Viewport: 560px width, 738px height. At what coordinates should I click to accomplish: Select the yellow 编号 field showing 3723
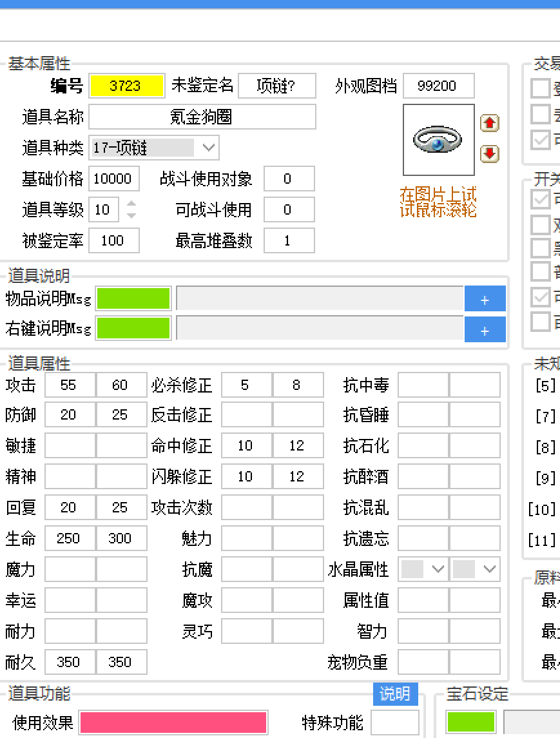pyautogui.click(x=127, y=86)
